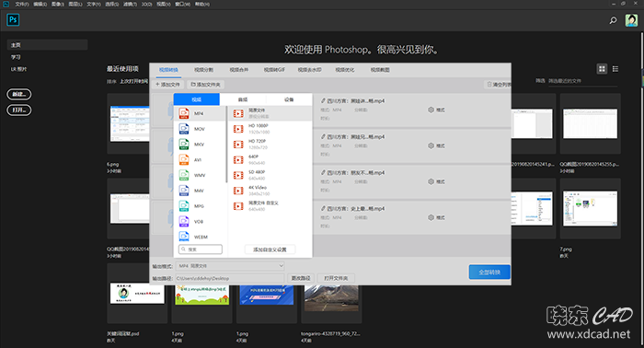This screenshot has height=348, width=644.
Task: Switch to 视频分割 tab
Action: point(203,70)
